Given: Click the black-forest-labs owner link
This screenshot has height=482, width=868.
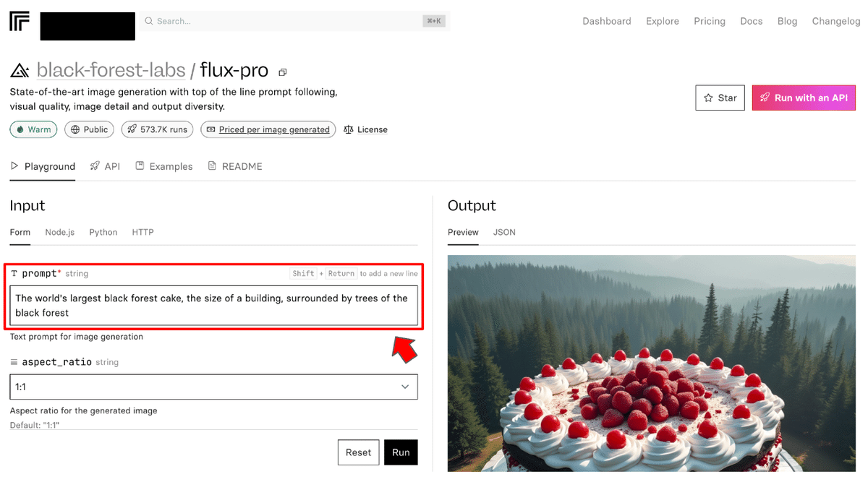Looking at the screenshot, I should (x=111, y=71).
